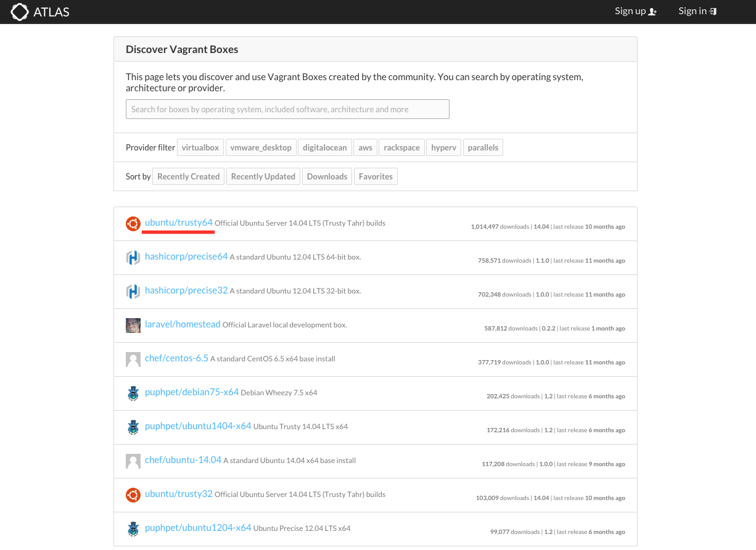Click the PuPHPet icon beside puphpet/debian75-x64
Image resolution: width=756 pixels, height=550 pixels.
[x=133, y=393]
